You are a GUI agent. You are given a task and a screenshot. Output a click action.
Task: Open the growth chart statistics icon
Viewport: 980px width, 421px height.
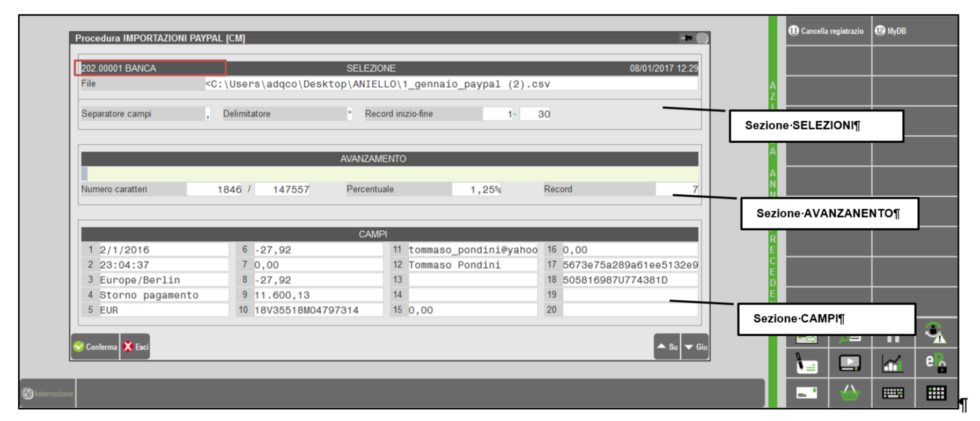893,364
